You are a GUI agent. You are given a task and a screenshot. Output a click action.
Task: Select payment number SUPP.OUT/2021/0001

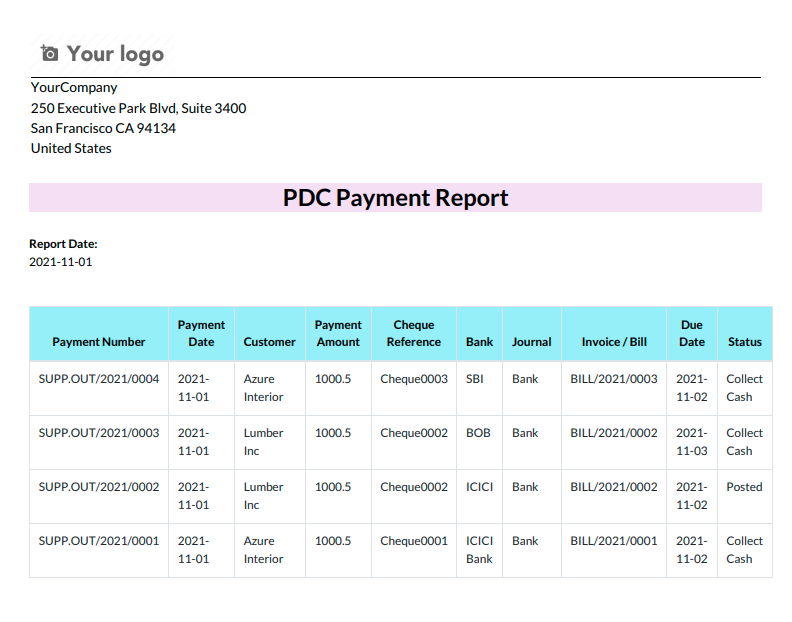[x=99, y=541]
